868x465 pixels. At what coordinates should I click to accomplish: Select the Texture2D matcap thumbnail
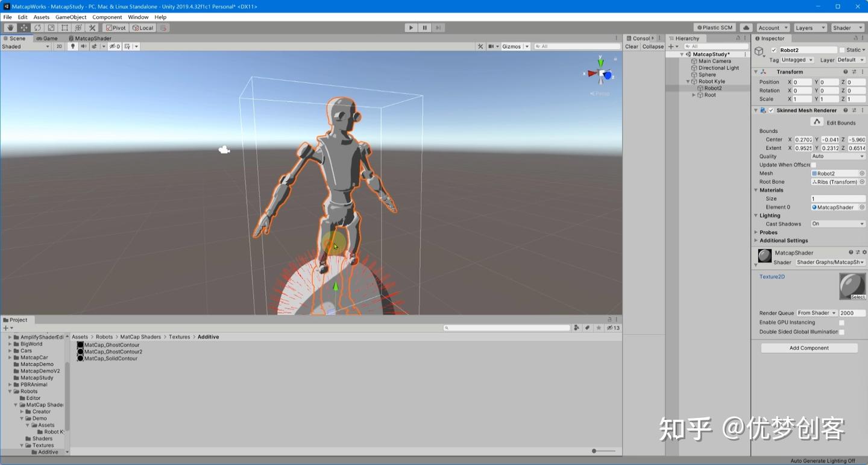pos(853,286)
